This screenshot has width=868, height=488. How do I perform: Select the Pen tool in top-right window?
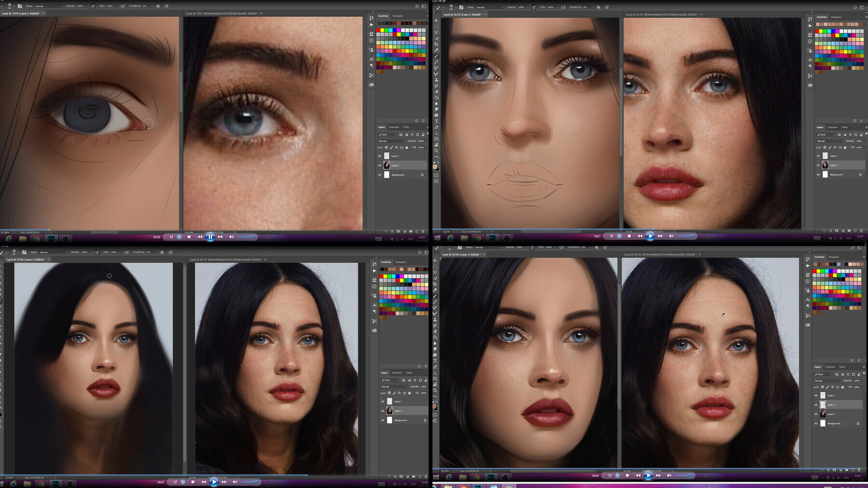[x=436, y=127]
